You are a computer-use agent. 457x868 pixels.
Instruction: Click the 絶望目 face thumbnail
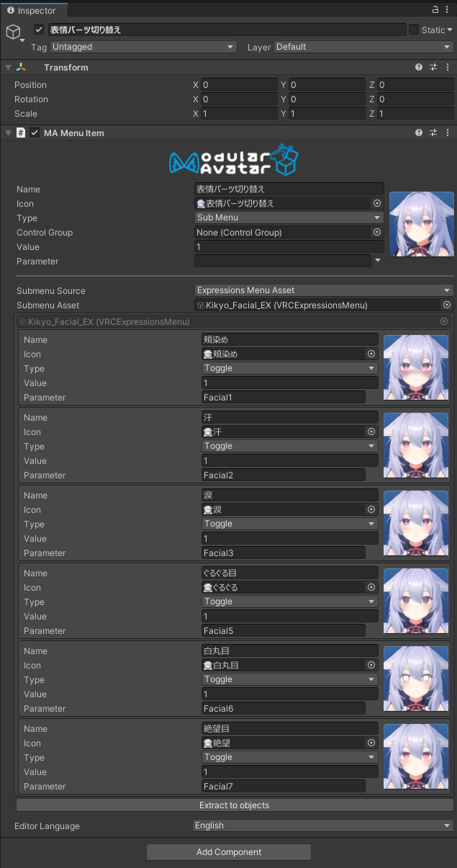[x=416, y=757]
